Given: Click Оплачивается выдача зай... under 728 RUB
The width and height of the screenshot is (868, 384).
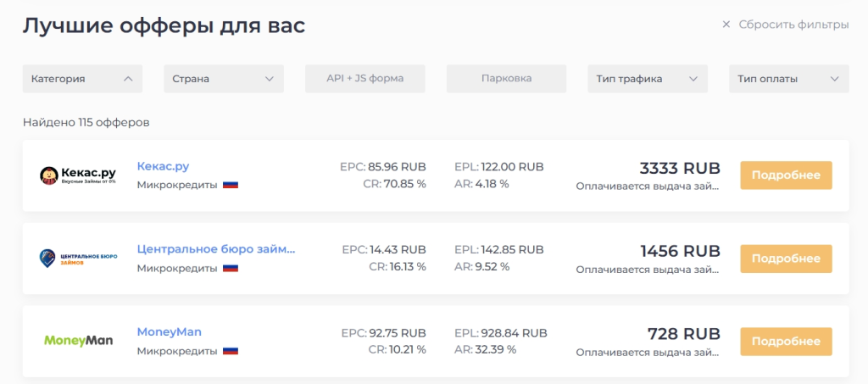Looking at the screenshot, I should [648, 353].
